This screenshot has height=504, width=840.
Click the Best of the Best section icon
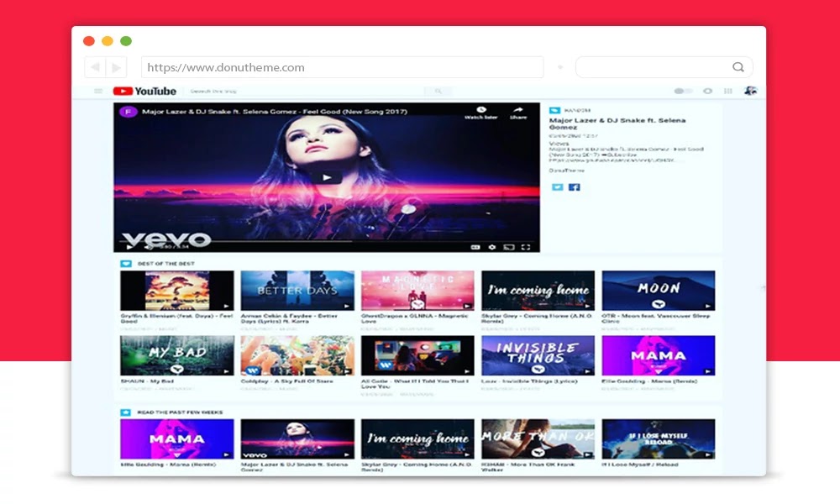click(x=126, y=264)
